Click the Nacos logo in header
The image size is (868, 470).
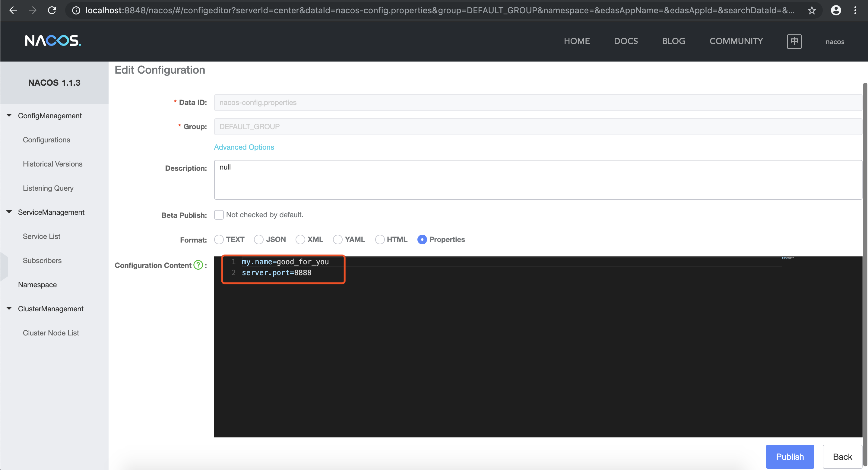(x=53, y=41)
